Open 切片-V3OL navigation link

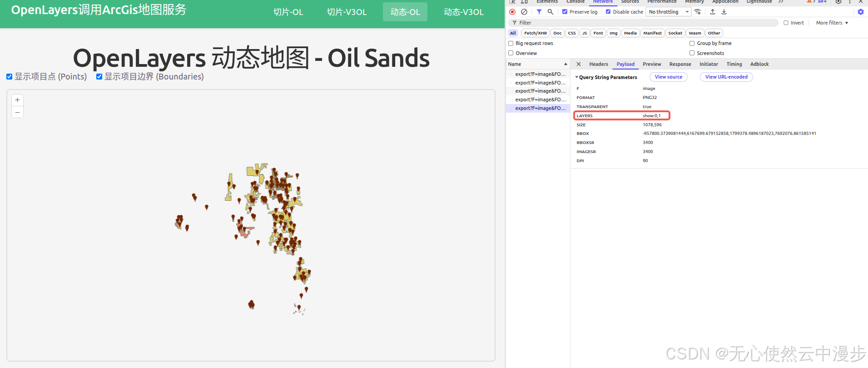[347, 12]
